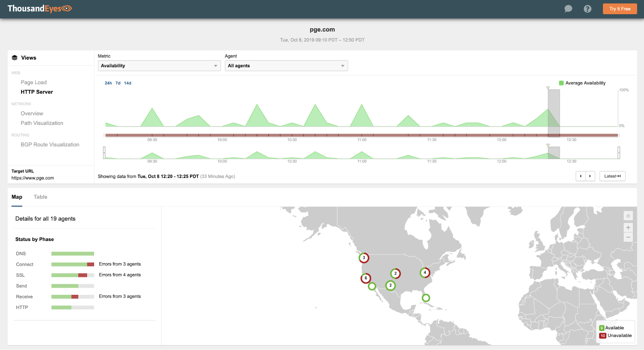The image size is (644, 350).
Task: Click left handle of timeline range slider
Action: [104, 153]
